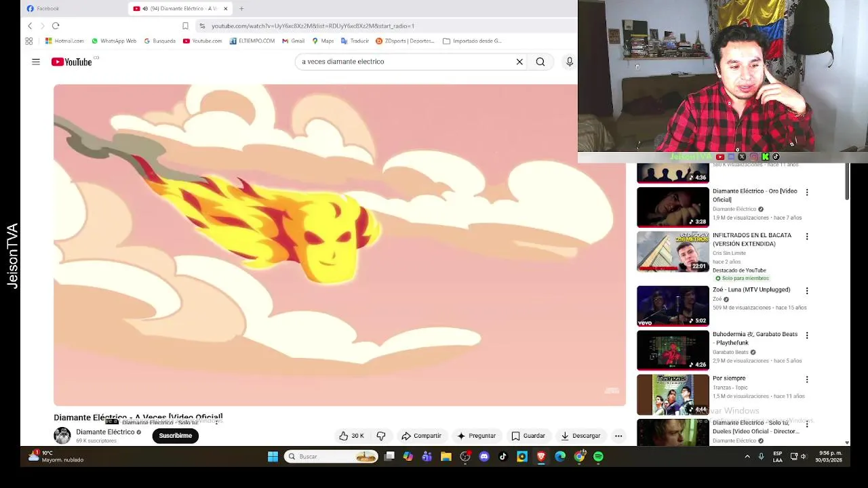Image resolution: width=868 pixels, height=488 pixels.
Task: Click Suscribirme button
Action: pyautogui.click(x=176, y=436)
